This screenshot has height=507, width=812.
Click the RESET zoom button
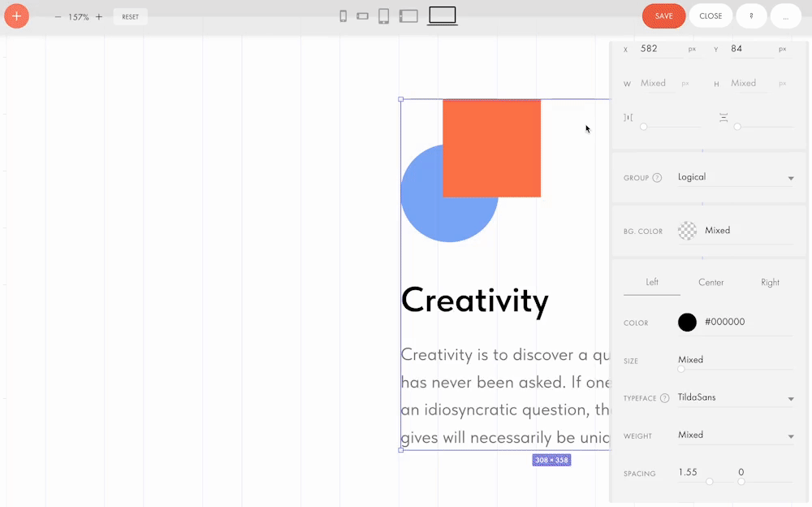131,16
